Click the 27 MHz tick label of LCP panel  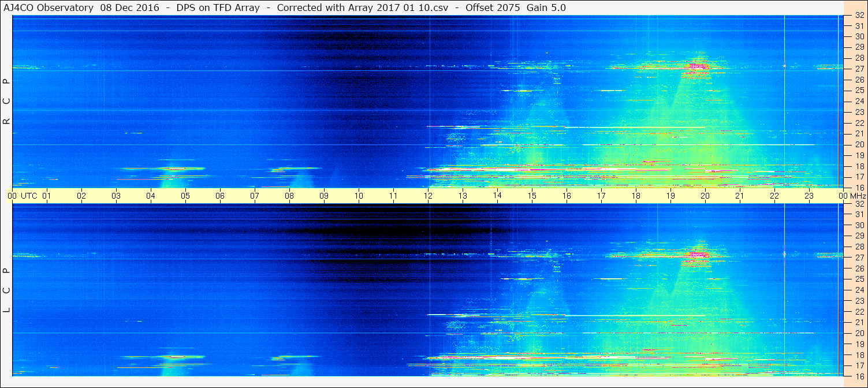[859, 258]
